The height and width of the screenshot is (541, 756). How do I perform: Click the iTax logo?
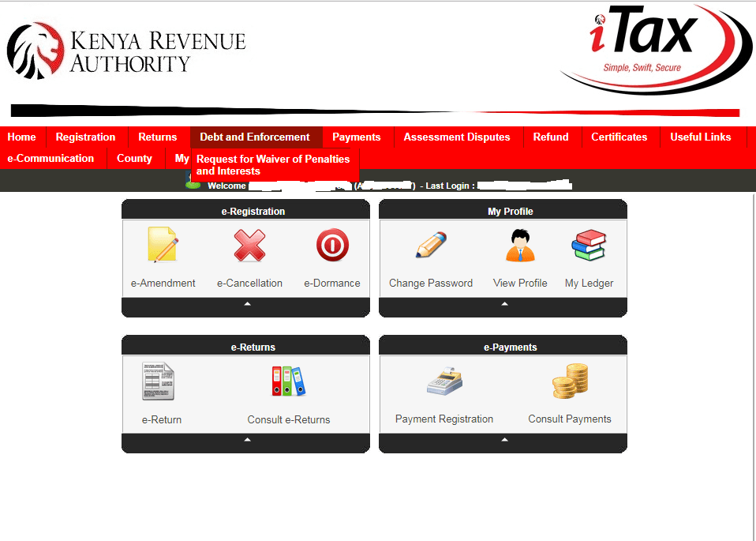click(x=656, y=48)
